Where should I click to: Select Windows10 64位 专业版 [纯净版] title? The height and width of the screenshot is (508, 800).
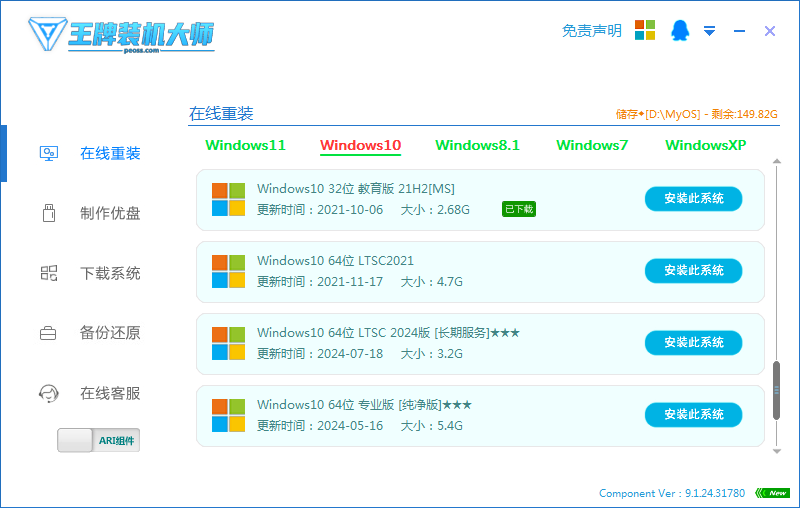click(364, 404)
